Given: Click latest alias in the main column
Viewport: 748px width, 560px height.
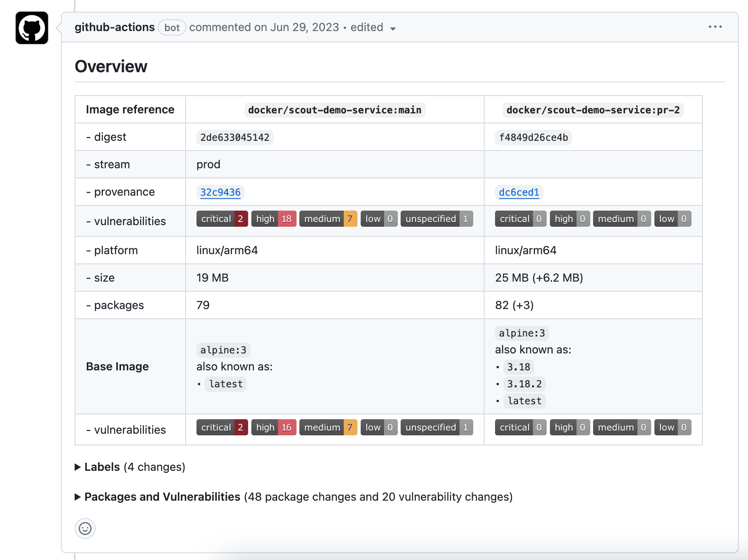Looking at the screenshot, I should [x=226, y=384].
